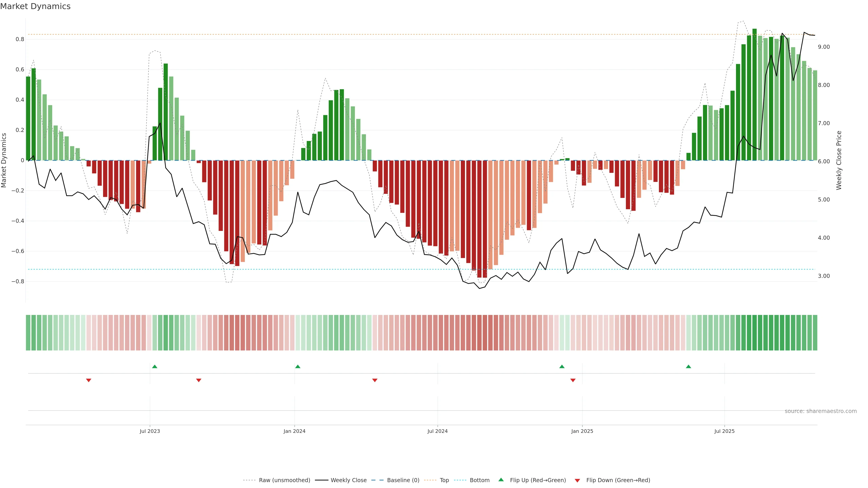The image size is (868, 488).
Task: Click the red flip-down marker after Jul 2023
Action: pos(199,380)
